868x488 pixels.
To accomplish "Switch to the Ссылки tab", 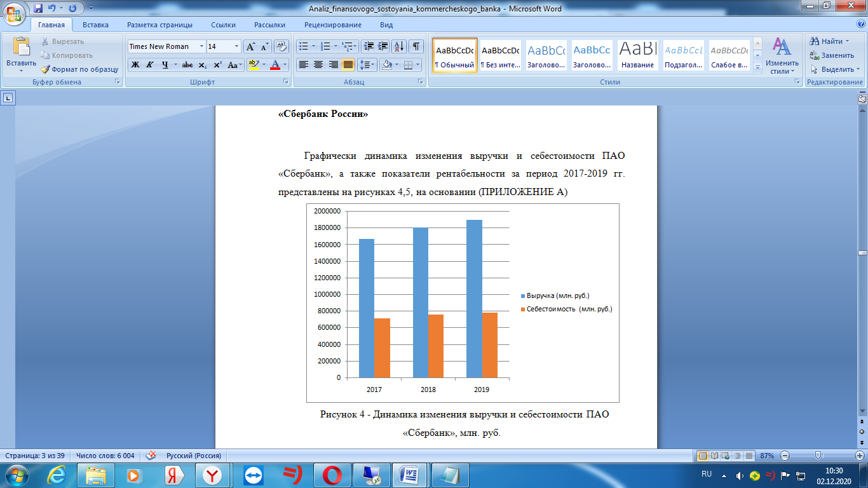I will click(223, 25).
